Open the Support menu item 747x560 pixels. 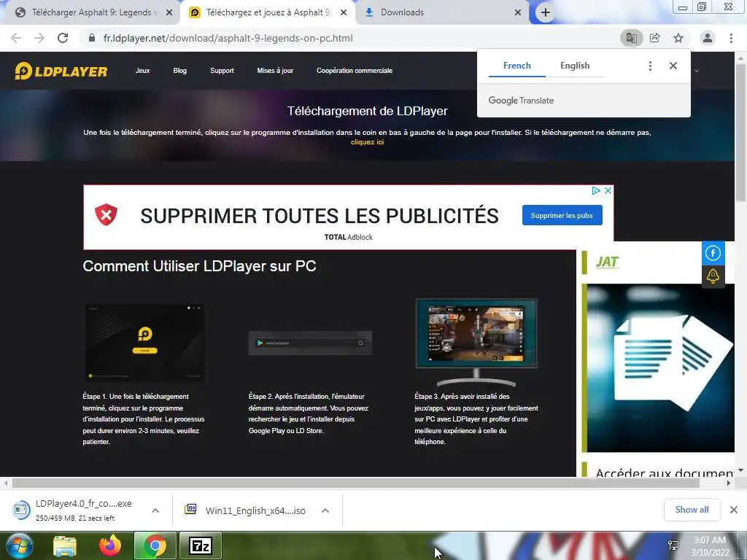(x=222, y=71)
